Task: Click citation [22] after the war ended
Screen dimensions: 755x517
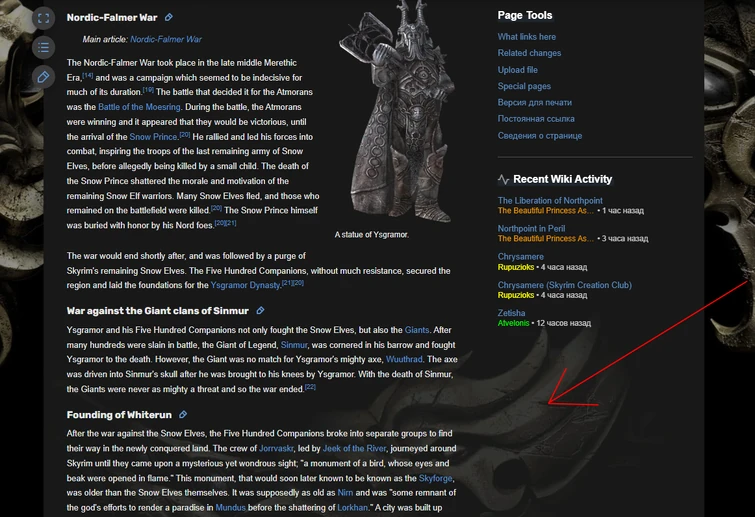Action: [310, 387]
